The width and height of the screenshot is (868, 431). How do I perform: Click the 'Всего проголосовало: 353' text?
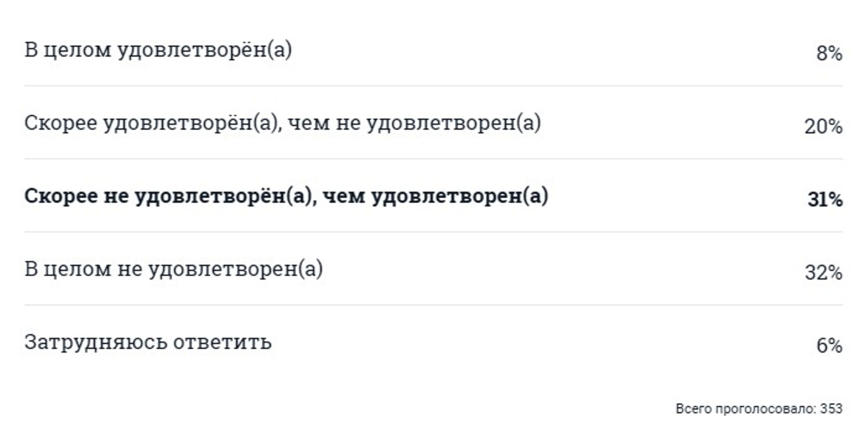(x=759, y=408)
